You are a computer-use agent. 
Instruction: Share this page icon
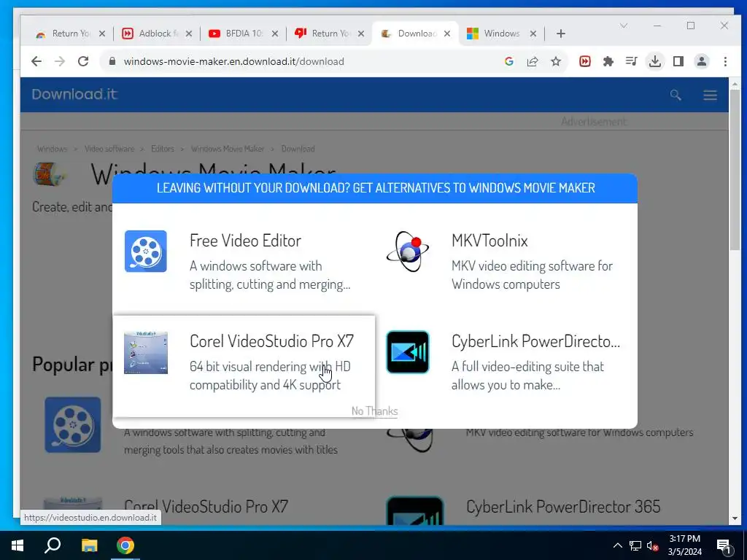pyautogui.click(x=533, y=61)
